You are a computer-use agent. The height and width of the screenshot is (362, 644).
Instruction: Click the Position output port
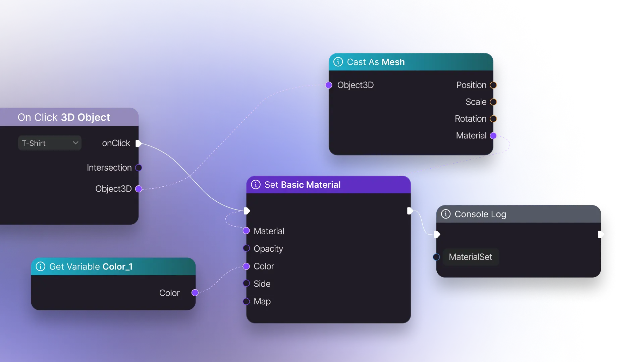tap(493, 85)
